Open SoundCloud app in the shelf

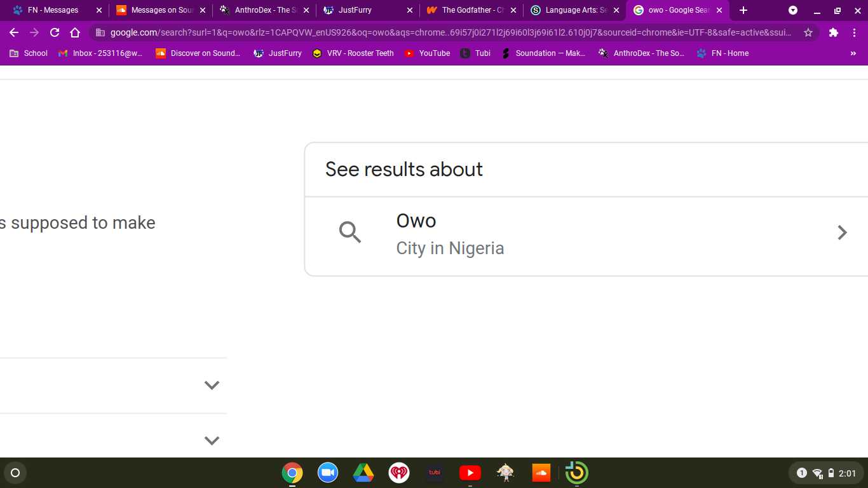coord(541,473)
